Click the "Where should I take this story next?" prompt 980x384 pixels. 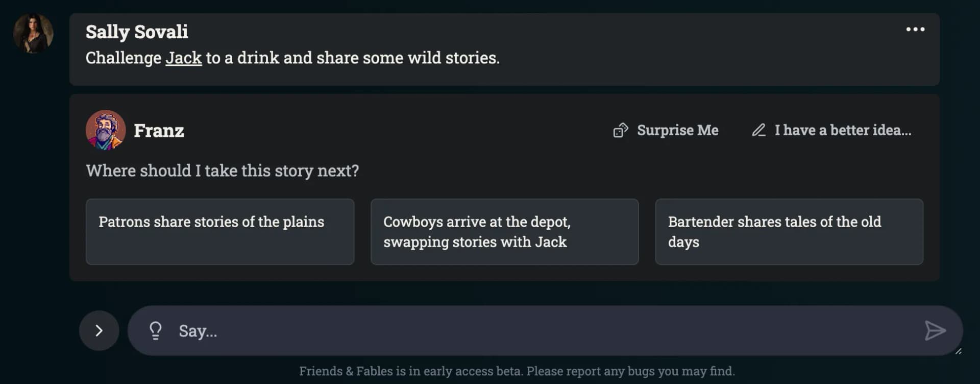222,171
